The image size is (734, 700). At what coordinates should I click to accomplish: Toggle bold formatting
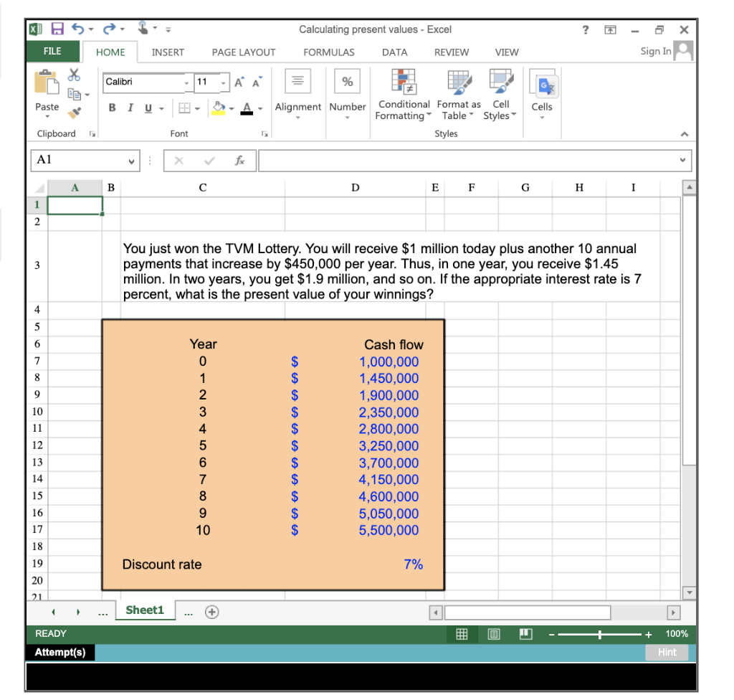[x=111, y=107]
